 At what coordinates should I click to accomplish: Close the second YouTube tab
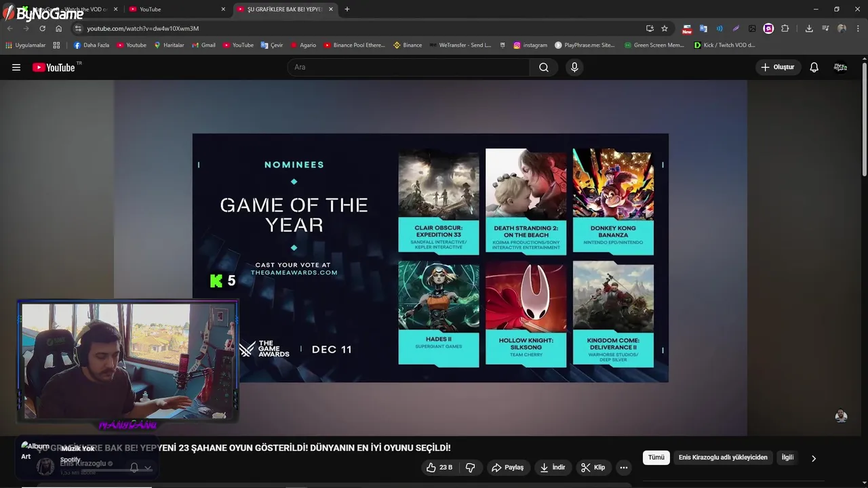[223, 9]
